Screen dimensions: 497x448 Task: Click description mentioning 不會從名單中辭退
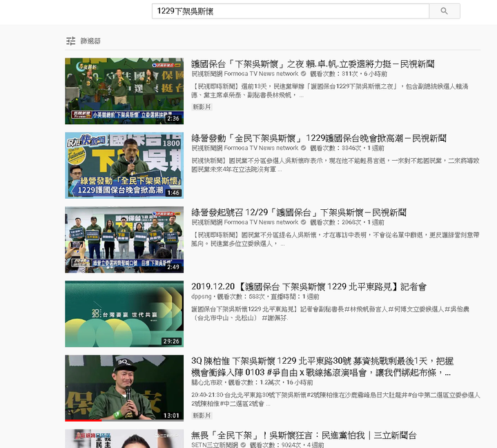point(335,240)
